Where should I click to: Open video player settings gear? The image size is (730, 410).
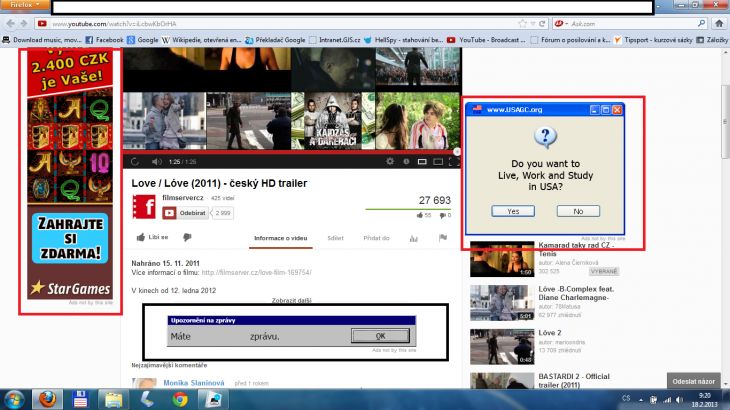click(390, 161)
